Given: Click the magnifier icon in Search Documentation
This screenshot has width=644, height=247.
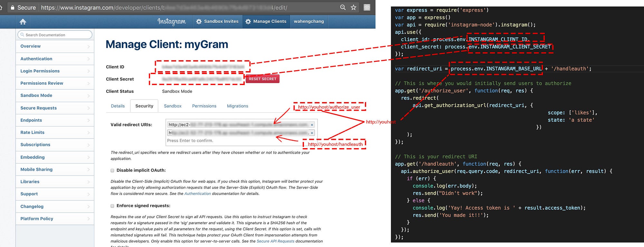Looking at the screenshot, I should pos(22,35).
